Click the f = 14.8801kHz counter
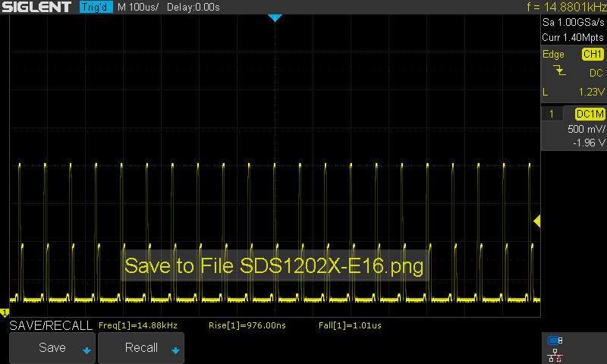Screen dimensions: 607x364 click(566, 7)
